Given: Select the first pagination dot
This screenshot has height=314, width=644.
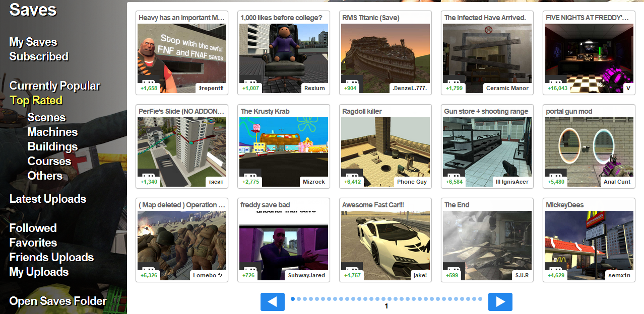Looking at the screenshot, I should pyautogui.click(x=293, y=299).
